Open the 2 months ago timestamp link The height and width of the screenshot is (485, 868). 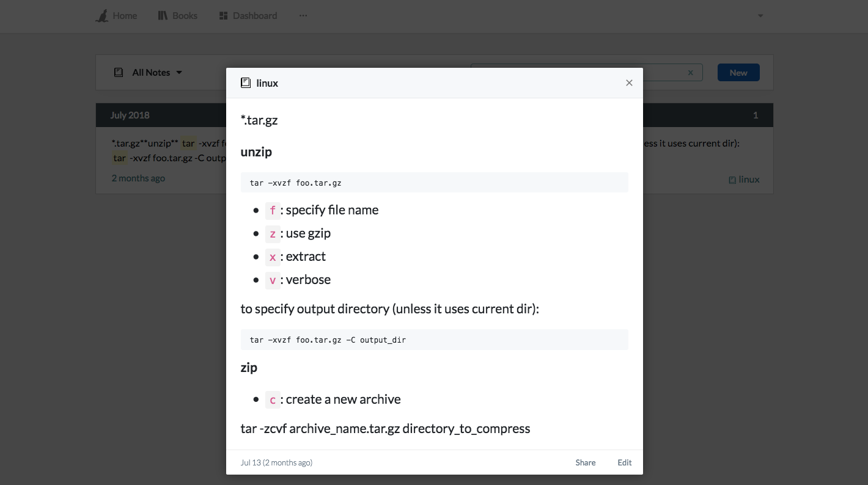click(138, 178)
